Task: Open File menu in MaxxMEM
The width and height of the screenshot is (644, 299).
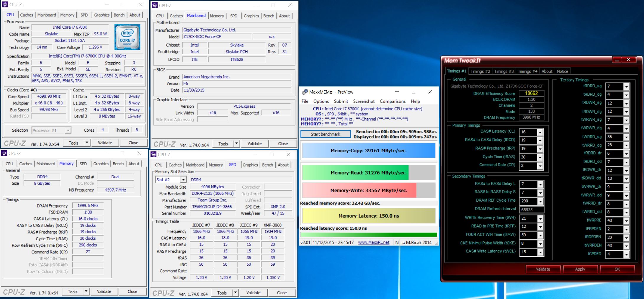Action: tap(305, 101)
